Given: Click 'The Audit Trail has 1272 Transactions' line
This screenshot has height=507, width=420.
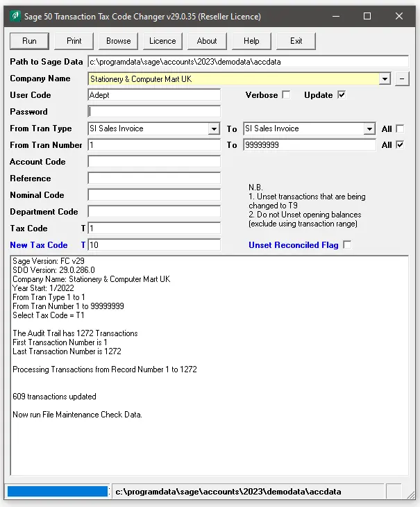Looking at the screenshot, I should [x=75, y=333].
